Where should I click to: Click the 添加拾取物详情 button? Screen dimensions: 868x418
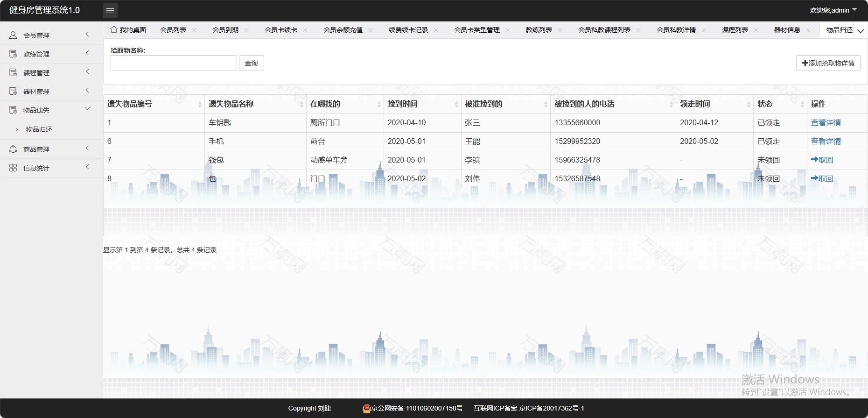828,63
